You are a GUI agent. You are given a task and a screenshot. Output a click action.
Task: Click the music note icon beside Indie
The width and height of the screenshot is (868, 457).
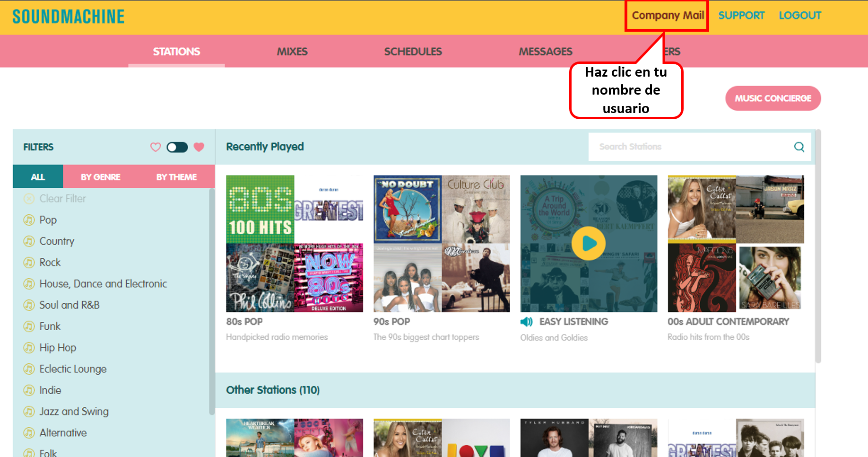click(29, 390)
